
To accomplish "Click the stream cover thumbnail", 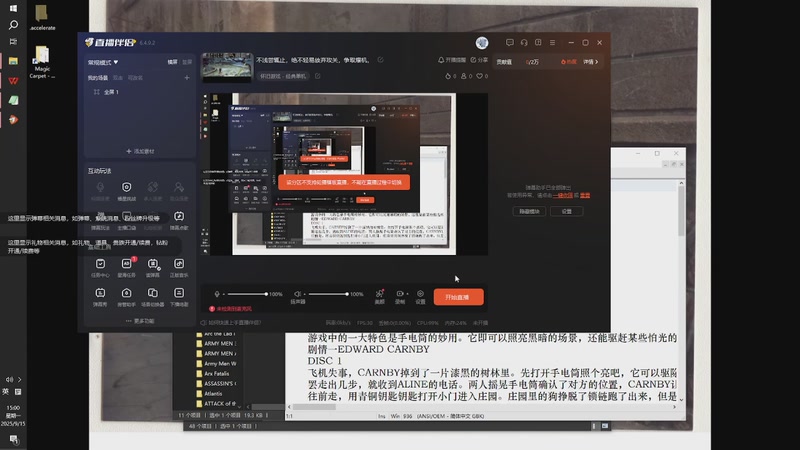I will 227,67.
